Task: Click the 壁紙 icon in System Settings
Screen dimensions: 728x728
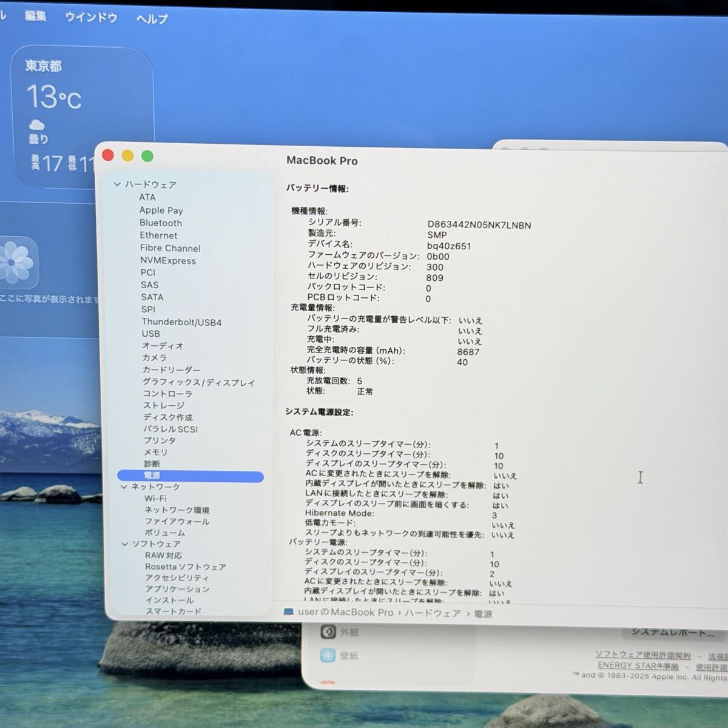Action: [x=328, y=655]
